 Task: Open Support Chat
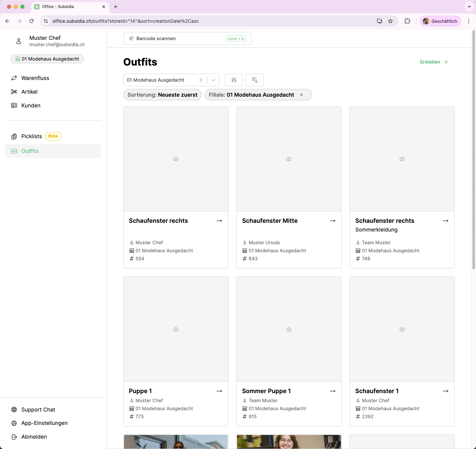tap(38, 410)
